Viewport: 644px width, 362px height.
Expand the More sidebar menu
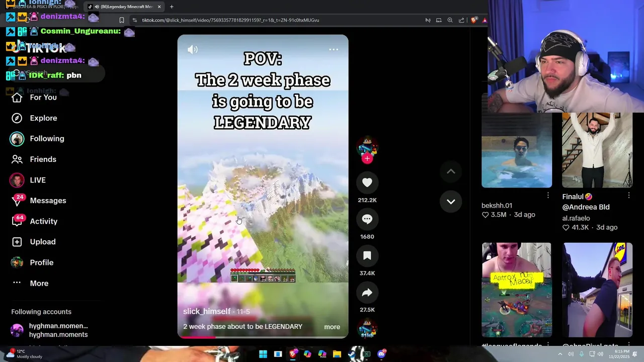coord(30,283)
